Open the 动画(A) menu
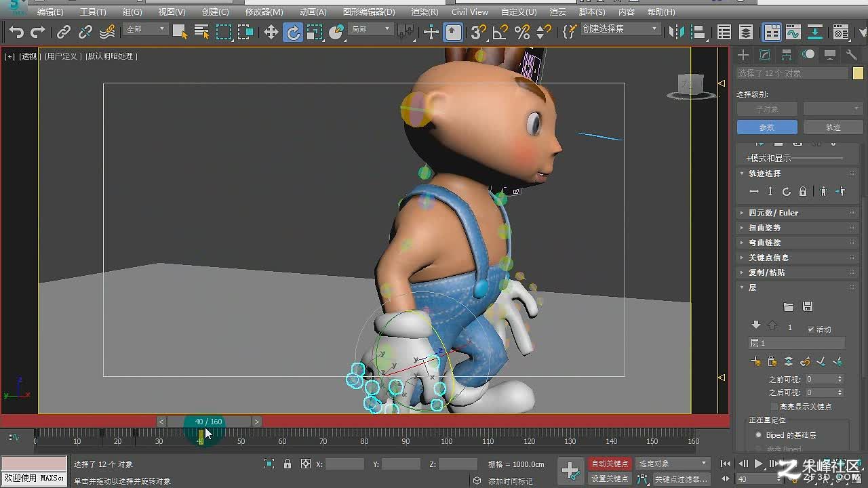The height and width of the screenshot is (488, 868). click(x=313, y=12)
